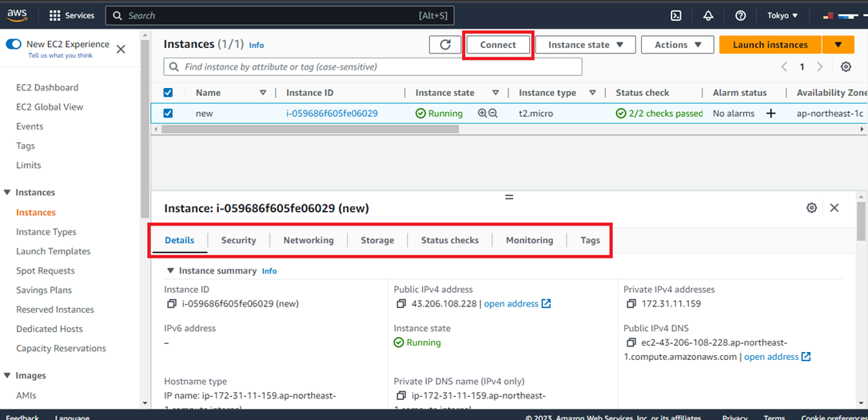868x420 pixels.
Task: Switch to the Storage tab
Action: coord(377,241)
